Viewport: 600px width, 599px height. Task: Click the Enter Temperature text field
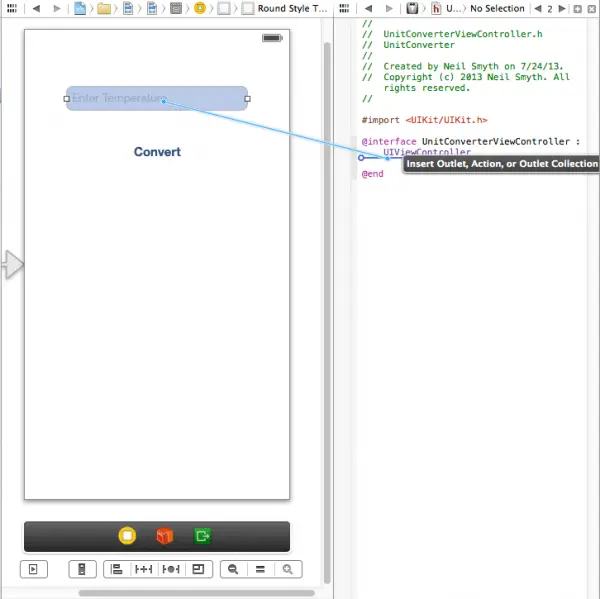[x=156, y=98]
